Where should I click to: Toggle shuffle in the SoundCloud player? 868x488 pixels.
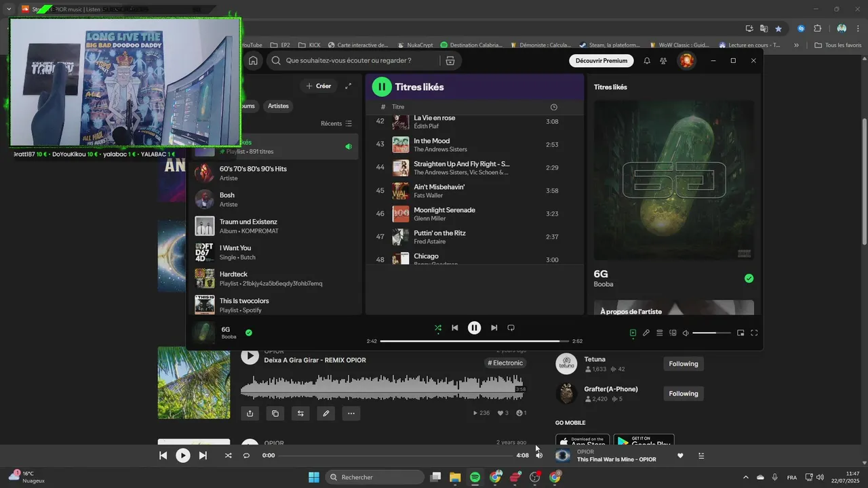(228, 455)
